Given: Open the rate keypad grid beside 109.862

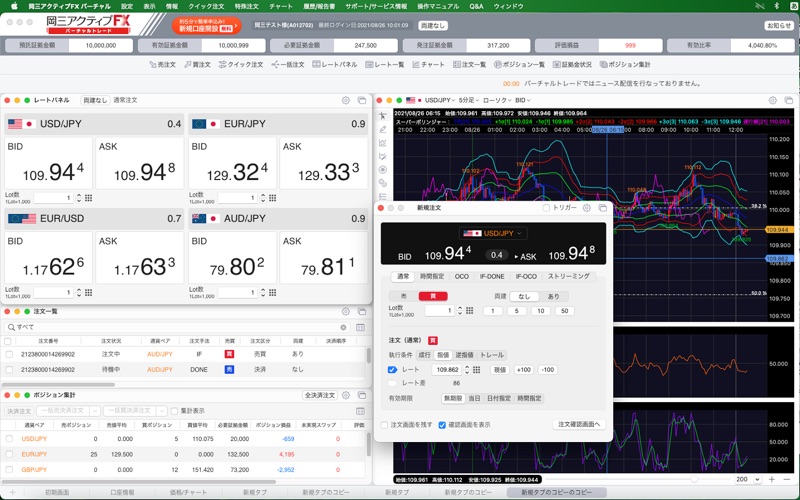Looking at the screenshot, I should pos(474,370).
